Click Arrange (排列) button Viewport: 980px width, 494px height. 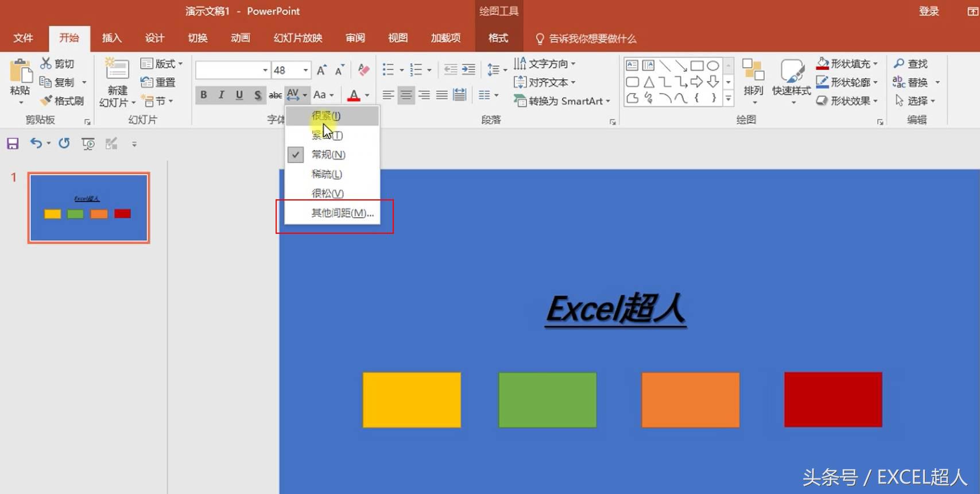[x=753, y=80]
